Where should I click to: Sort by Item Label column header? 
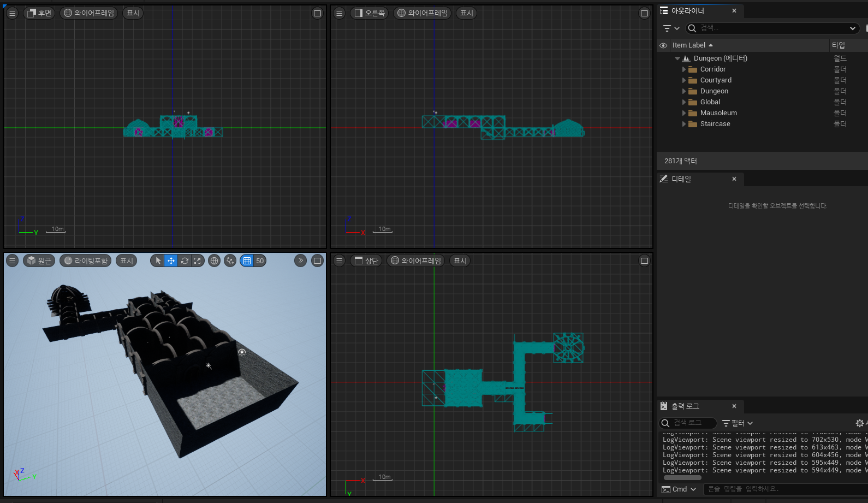point(749,45)
